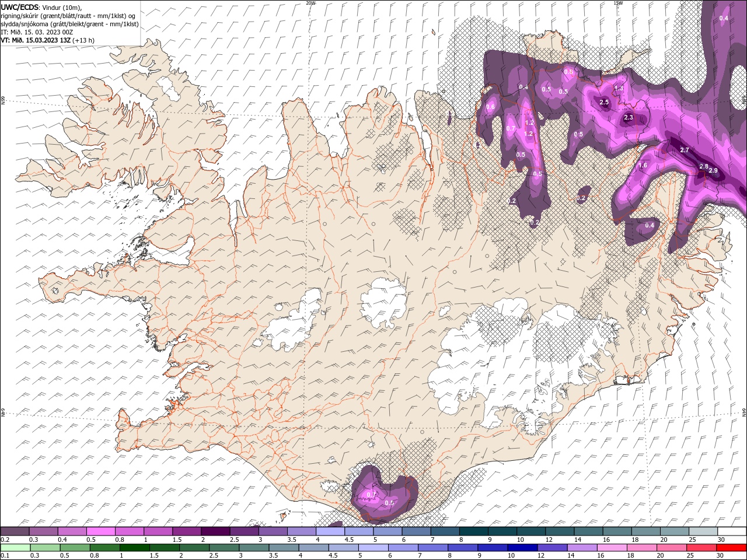Click the UWC/ECDS title text

pyautogui.click(x=21, y=6)
